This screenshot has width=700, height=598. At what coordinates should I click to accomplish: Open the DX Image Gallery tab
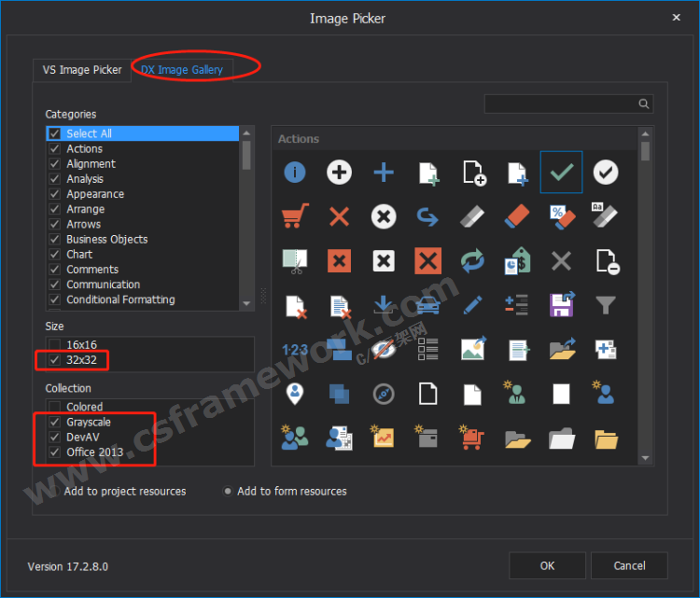point(182,70)
